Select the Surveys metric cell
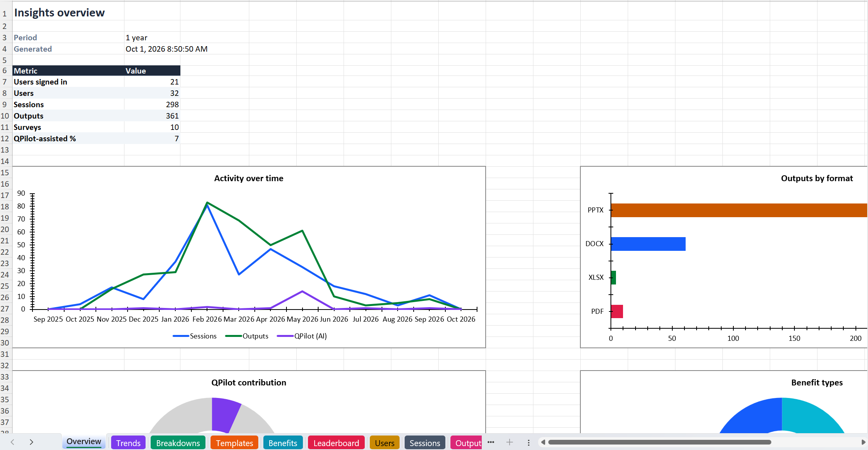 68,127
